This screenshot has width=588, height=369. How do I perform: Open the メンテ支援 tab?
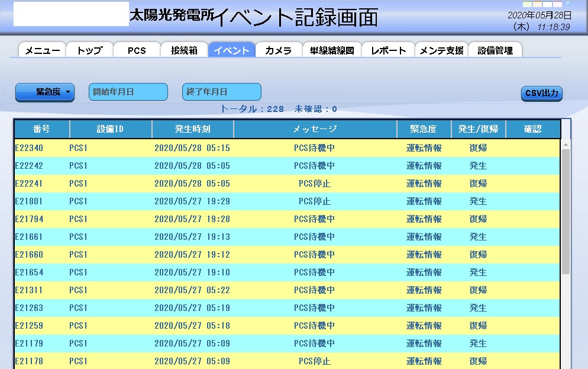point(441,50)
